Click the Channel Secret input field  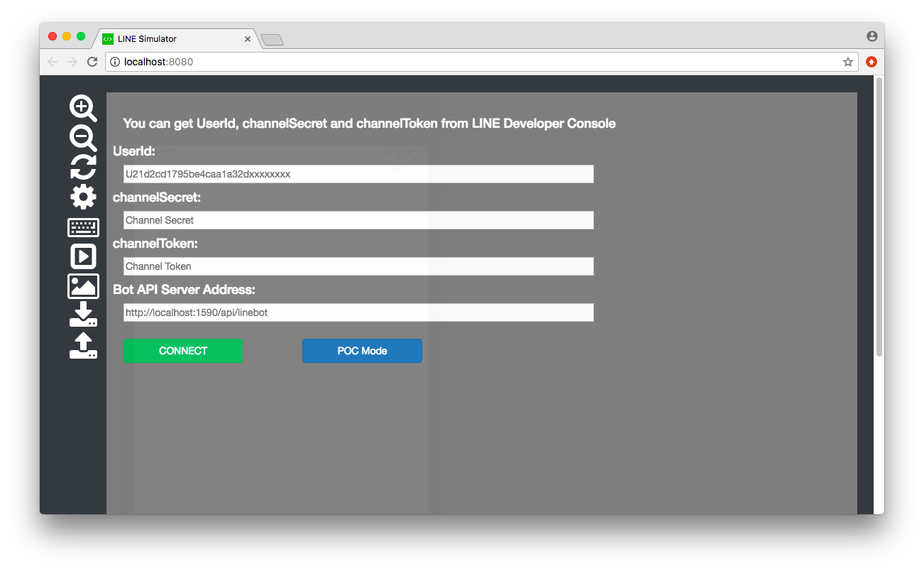pyautogui.click(x=358, y=220)
